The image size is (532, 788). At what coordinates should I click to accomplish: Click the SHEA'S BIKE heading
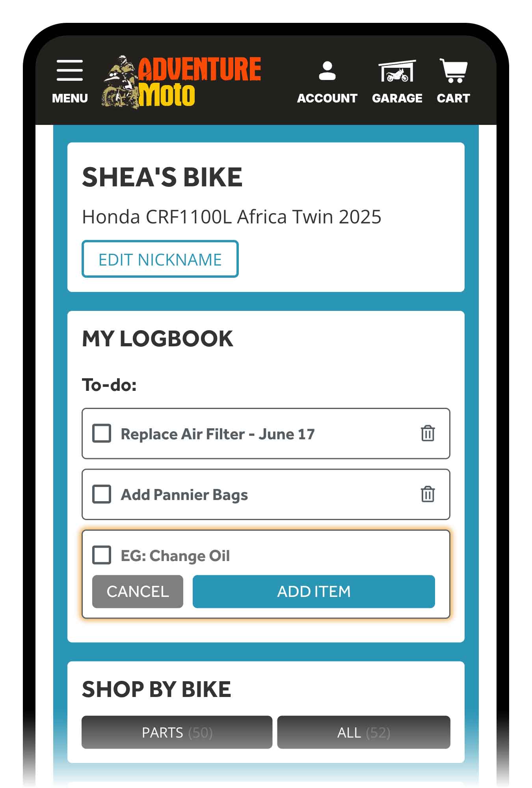click(162, 177)
